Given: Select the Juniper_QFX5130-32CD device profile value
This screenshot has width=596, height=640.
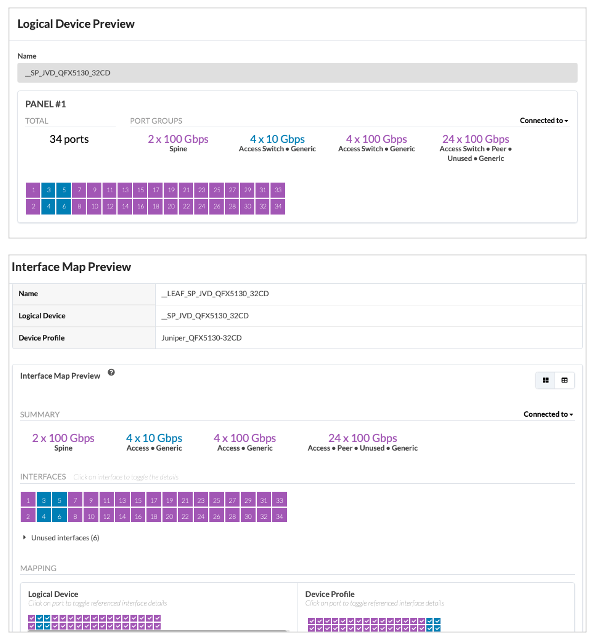Looking at the screenshot, I should (x=202, y=338).
